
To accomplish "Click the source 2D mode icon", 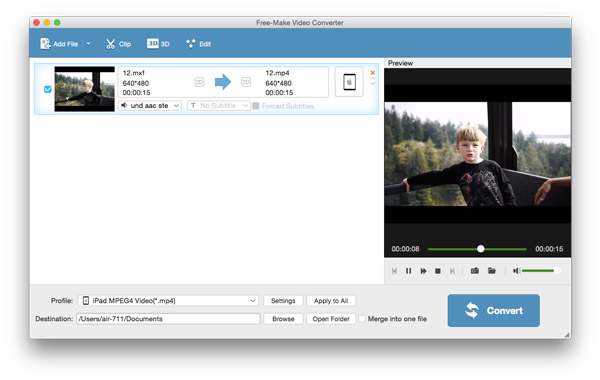I will [199, 82].
